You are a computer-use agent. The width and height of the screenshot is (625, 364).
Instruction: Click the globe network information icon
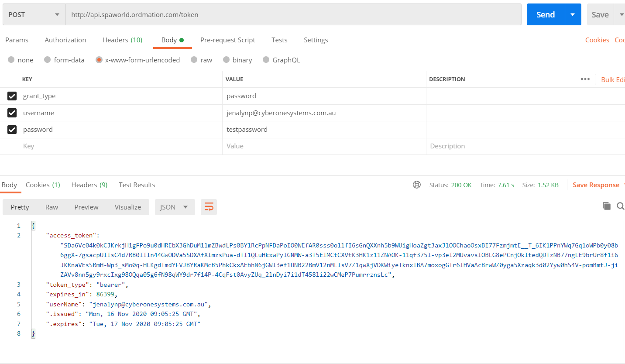pyautogui.click(x=417, y=185)
